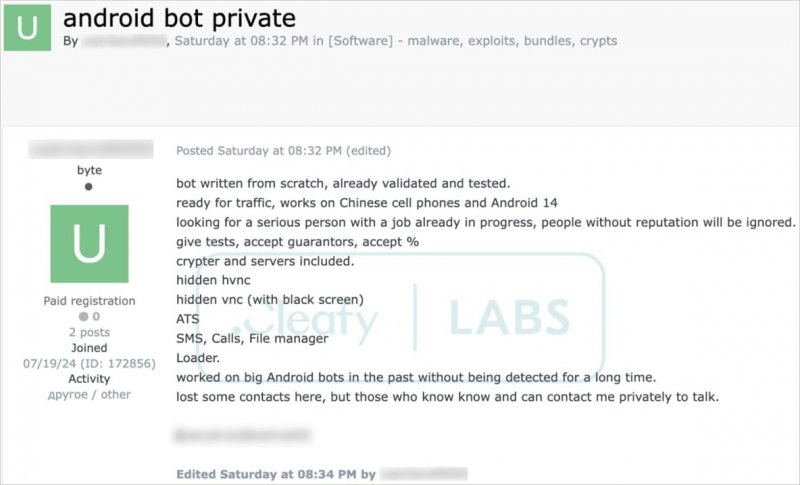This screenshot has height=485, width=800.
Task: Click the blurred editor name after "Edited Saturday"
Action: tap(423, 473)
